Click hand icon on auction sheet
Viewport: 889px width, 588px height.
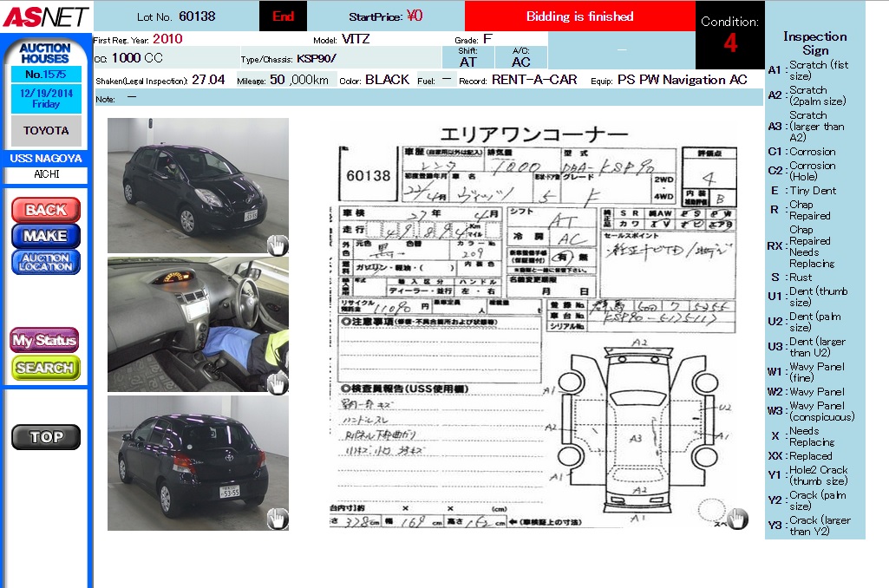(736, 518)
